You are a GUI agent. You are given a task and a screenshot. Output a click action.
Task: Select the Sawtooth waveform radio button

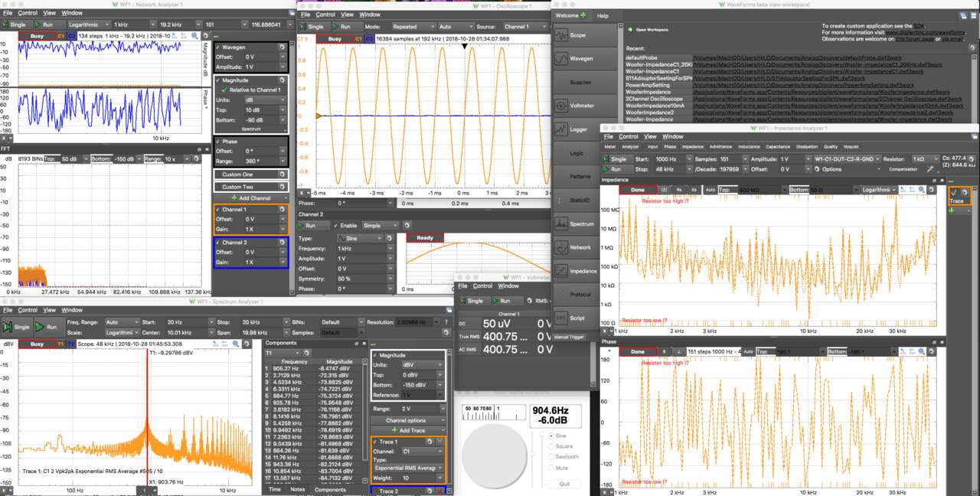tap(550, 456)
